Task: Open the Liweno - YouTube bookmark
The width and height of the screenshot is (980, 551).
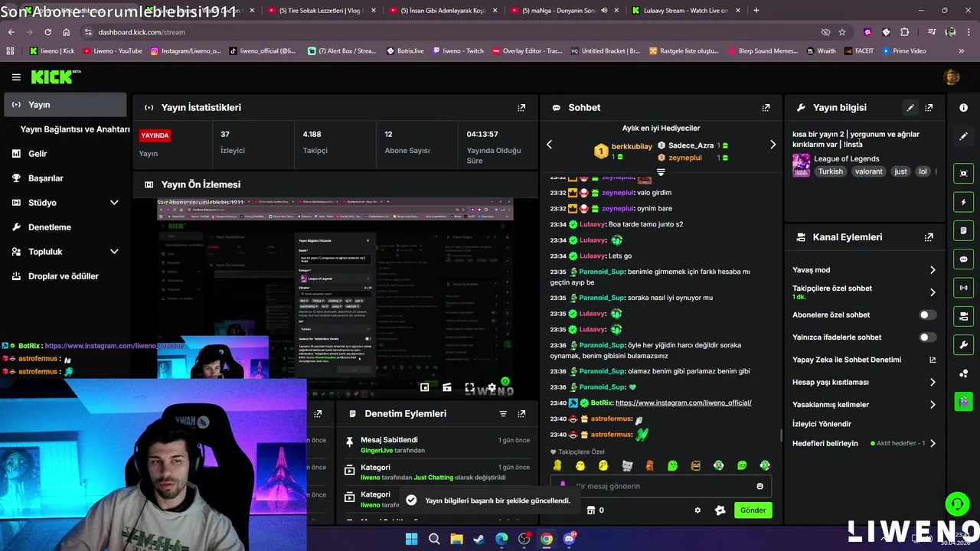Action: (113, 51)
